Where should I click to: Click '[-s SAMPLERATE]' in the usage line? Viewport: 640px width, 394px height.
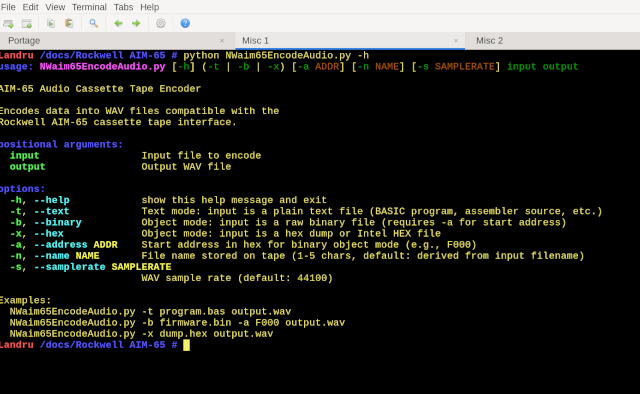[x=456, y=67]
